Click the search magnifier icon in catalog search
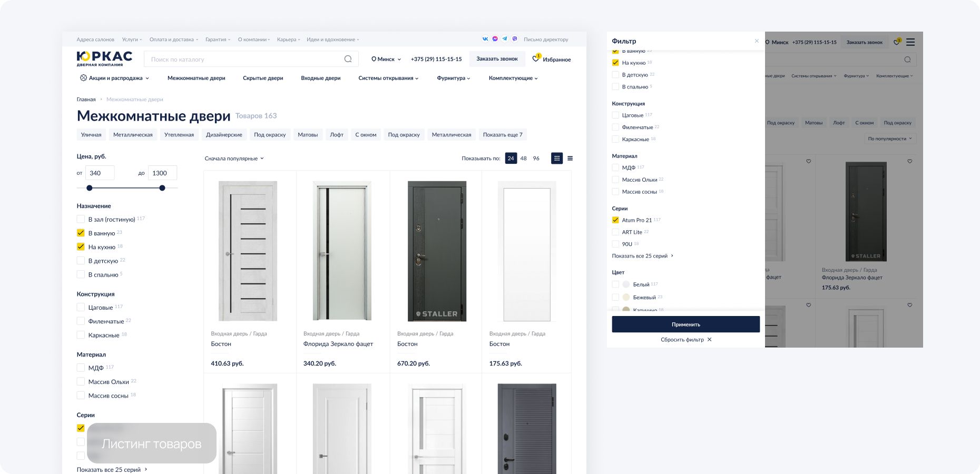The height and width of the screenshot is (474, 980). (x=348, y=59)
